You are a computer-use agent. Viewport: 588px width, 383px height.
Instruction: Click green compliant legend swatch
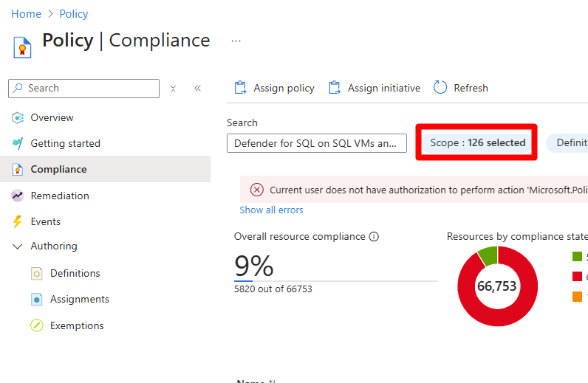577,257
